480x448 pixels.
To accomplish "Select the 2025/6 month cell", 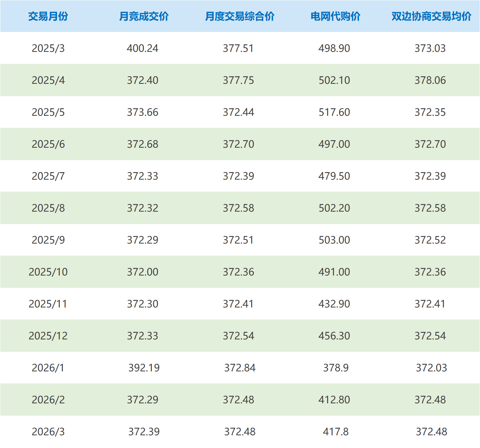I will (x=48, y=144).
